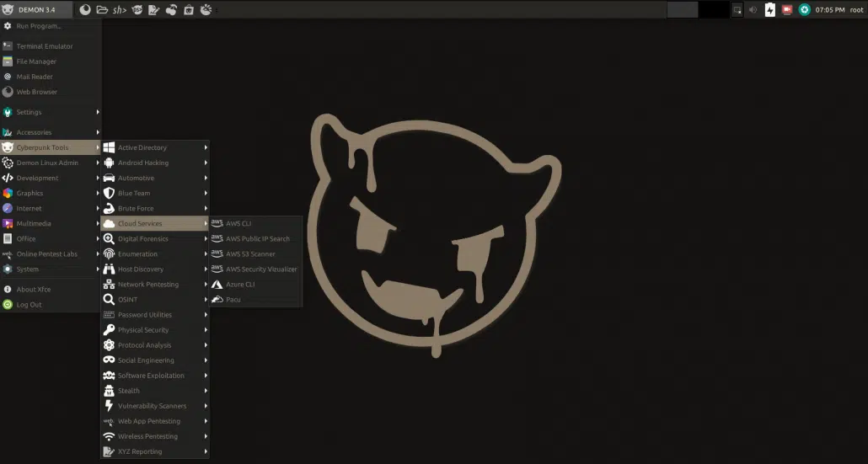Switch to the second black workspace in pager
The width and height of the screenshot is (868, 464).
pyautogui.click(x=714, y=9)
